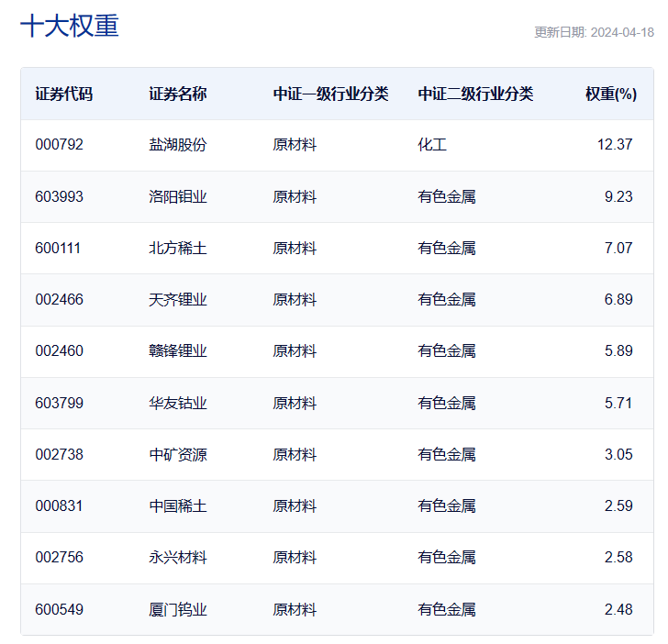Select the name 赣锋锂业

(178, 351)
